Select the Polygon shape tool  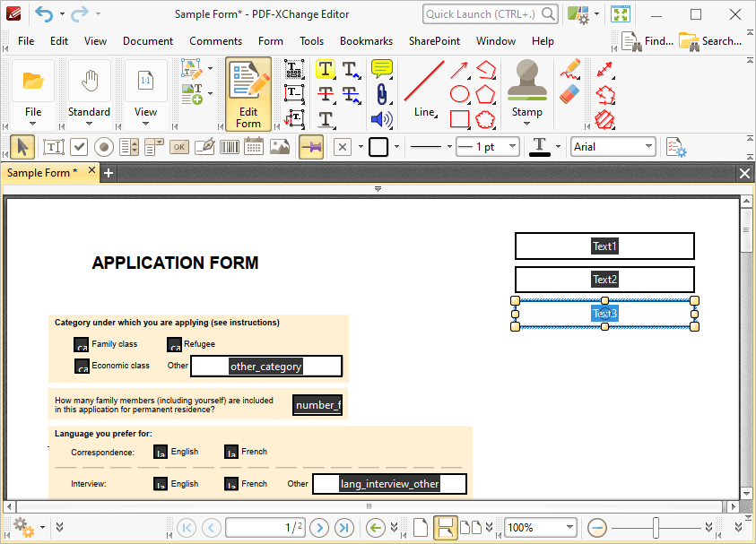pos(485,94)
